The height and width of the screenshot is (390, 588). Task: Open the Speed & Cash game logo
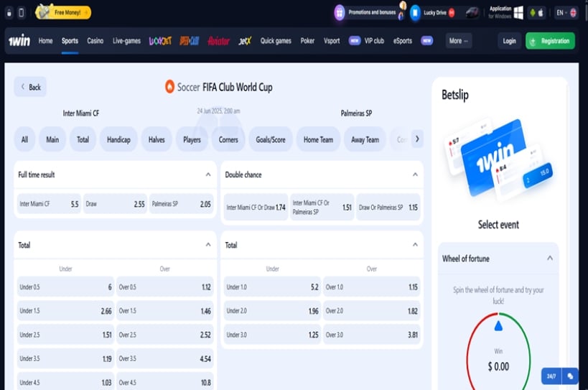click(190, 41)
